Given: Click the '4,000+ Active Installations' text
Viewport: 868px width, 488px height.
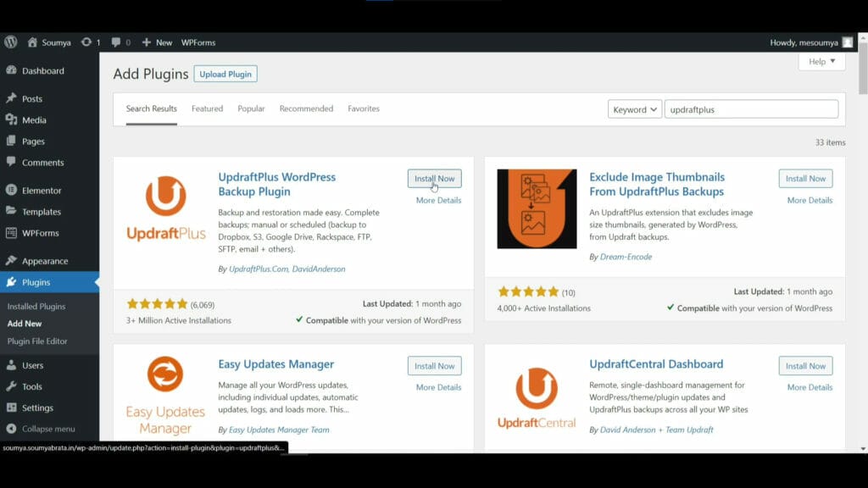Looking at the screenshot, I should (x=543, y=308).
